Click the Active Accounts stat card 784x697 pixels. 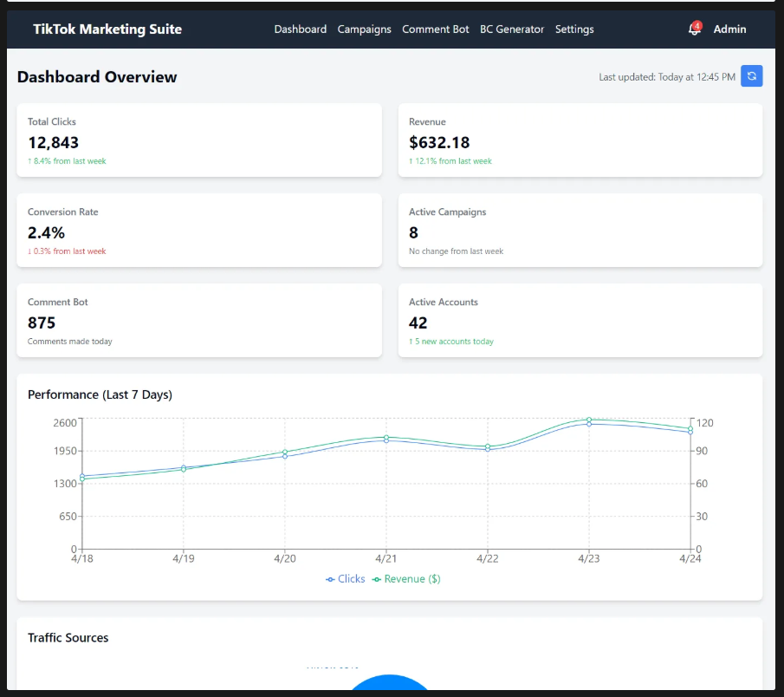tap(580, 321)
